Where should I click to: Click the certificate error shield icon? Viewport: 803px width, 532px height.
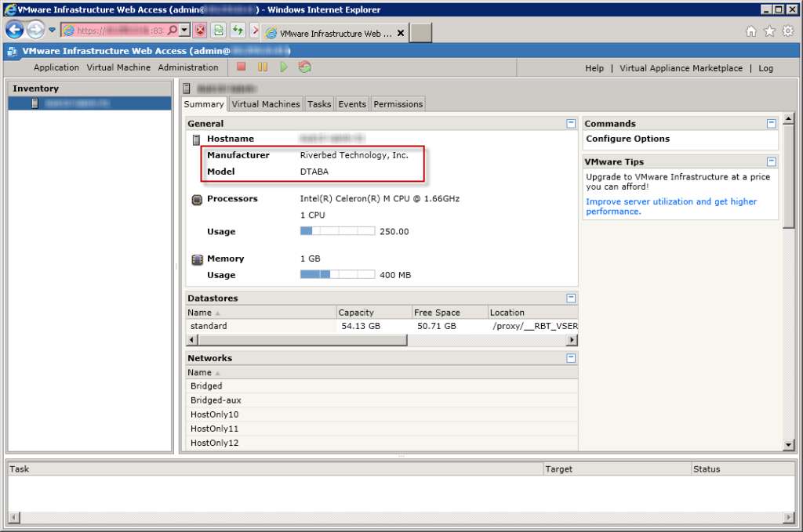(200, 31)
